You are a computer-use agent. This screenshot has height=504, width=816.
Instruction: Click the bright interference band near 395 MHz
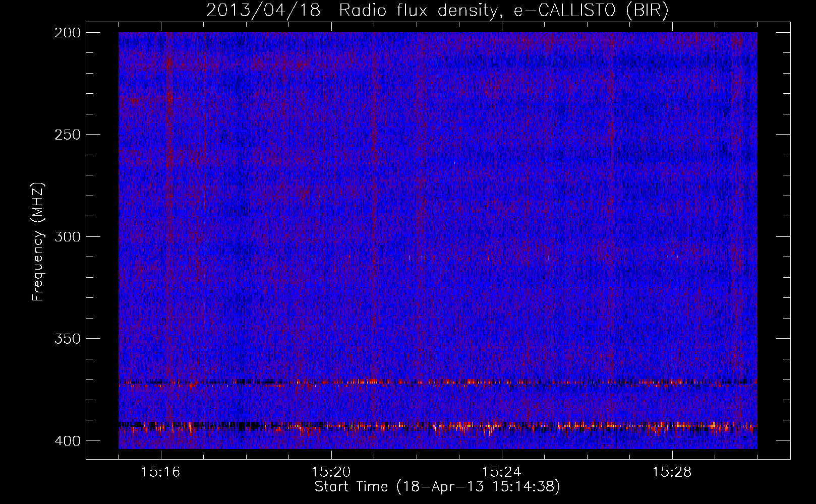coord(438,428)
